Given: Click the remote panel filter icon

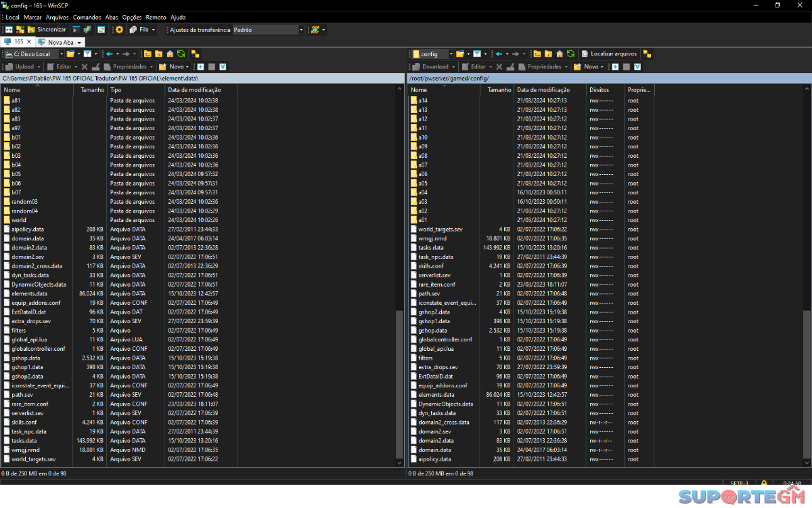Looking at the screenshot, I should [x=477, y=54].
